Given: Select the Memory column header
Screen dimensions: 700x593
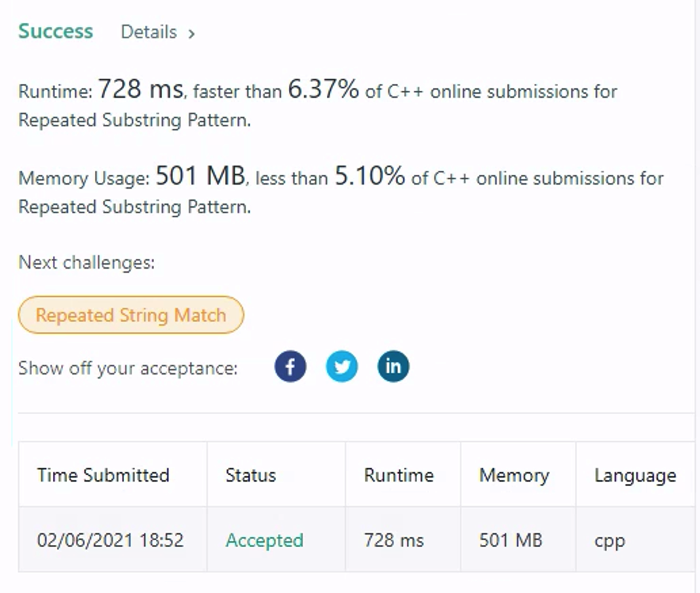Looking at the screenshot, I should [x=514, y=476].
